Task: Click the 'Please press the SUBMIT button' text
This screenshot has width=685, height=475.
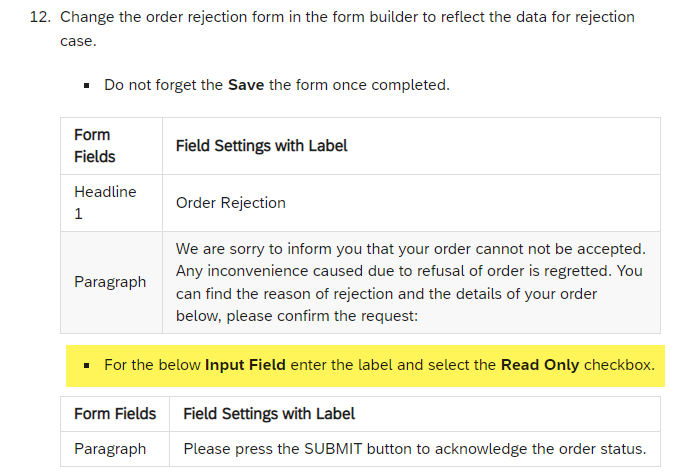Action: [x=415, y=449]
